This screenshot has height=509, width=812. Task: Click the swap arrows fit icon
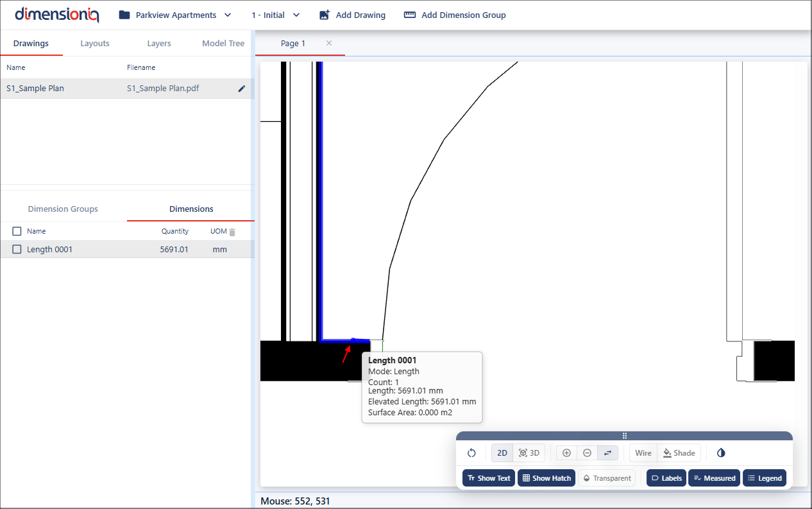(607, 453)
